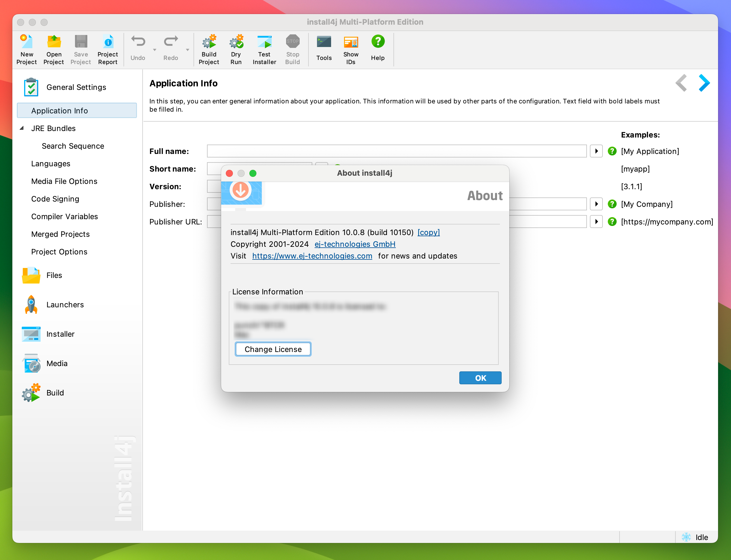Open variable menu arrow for Full name
This screenshot has height=560, width=731.
596,151
